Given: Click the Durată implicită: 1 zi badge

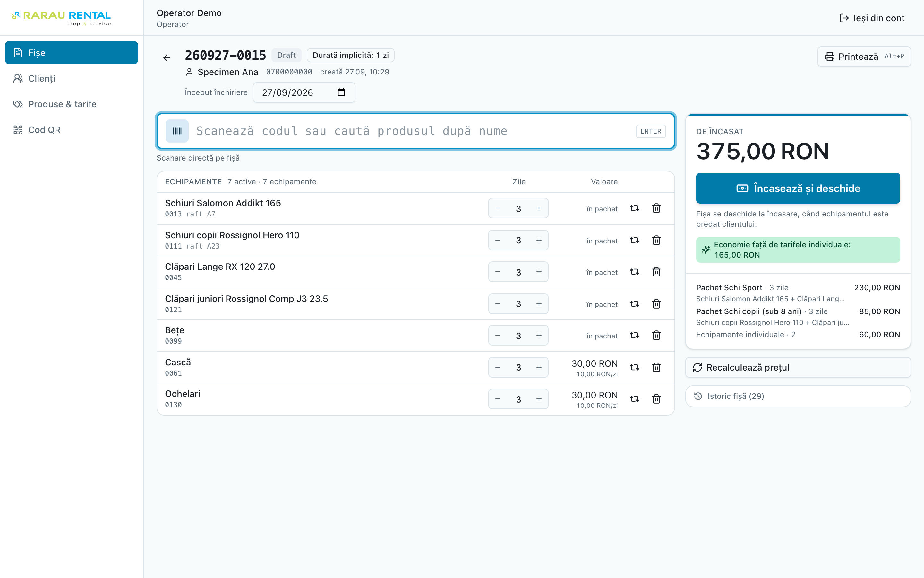Looking at the screenshot, I should 350,55.
